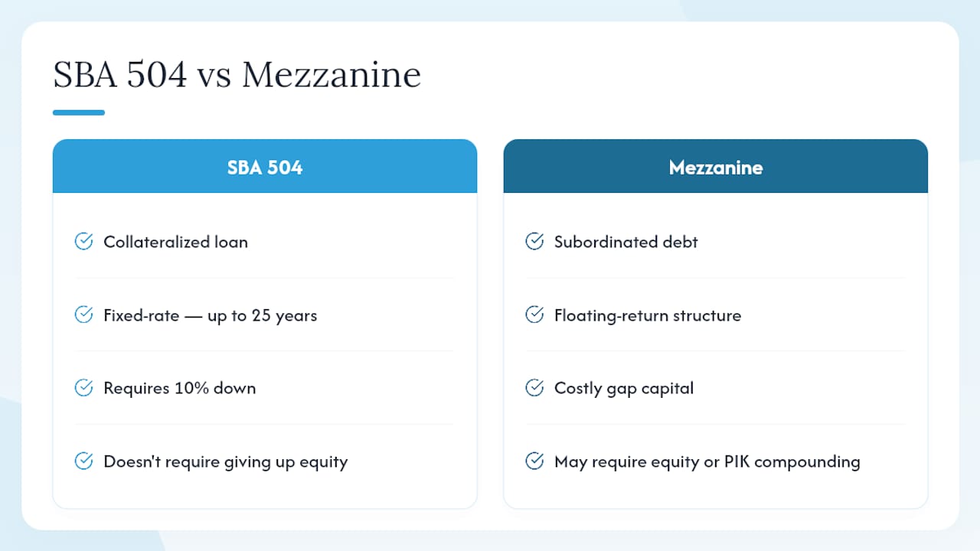The image size is (980, 551).
Task: Click check icon next to Fixed-rate item
Action: (83, 315)
